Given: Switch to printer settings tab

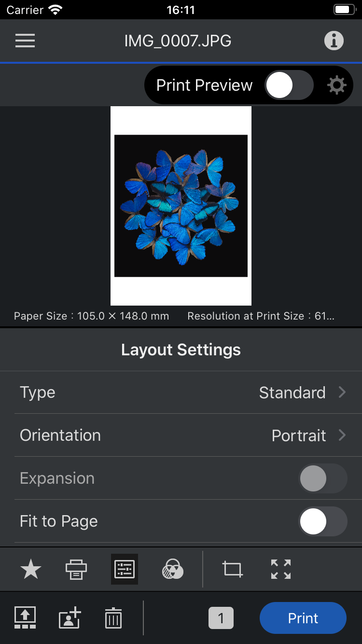Looking at the screenshot, I should tap(76, 570).
